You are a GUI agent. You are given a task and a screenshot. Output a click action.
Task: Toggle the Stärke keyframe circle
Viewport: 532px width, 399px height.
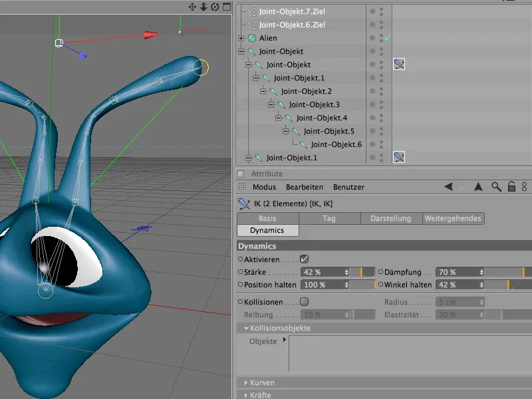click(x=241, y=272)
